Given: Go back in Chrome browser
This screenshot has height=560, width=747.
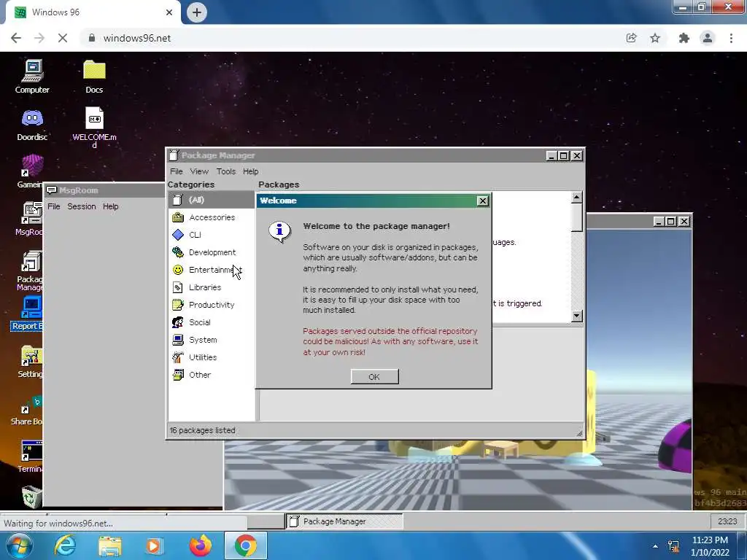Looking at the screenshot, I should [x=16, y=38].
